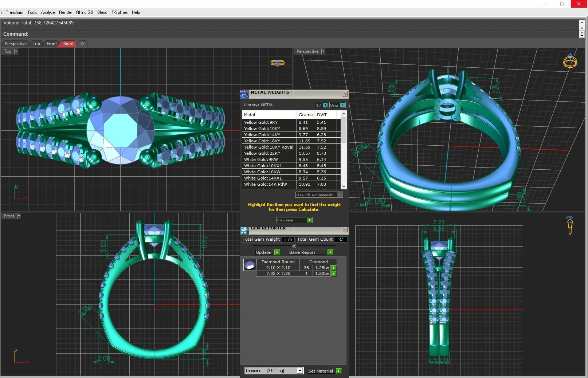This screenshot has width=588, height=378.
Task: Open the Top viewport dropdown arrow
Action: pos(16,51)
